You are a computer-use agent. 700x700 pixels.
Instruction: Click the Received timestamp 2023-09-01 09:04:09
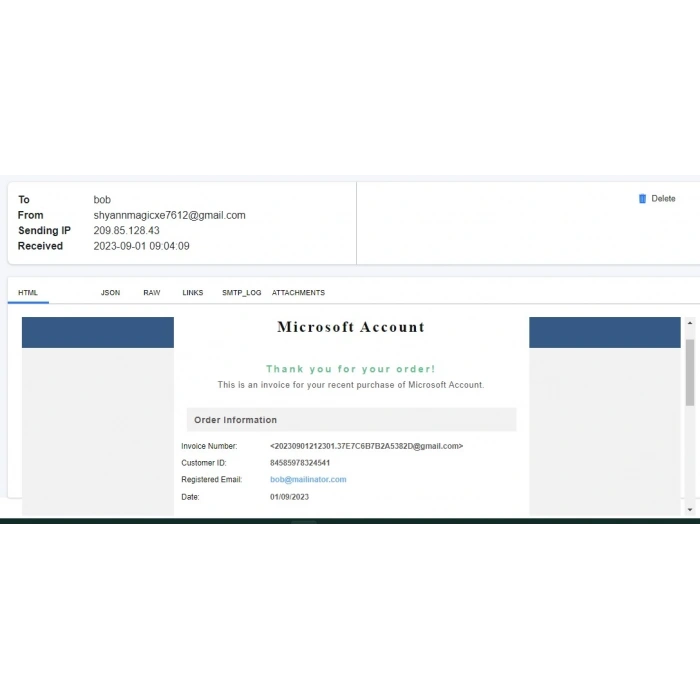(141, 246)
